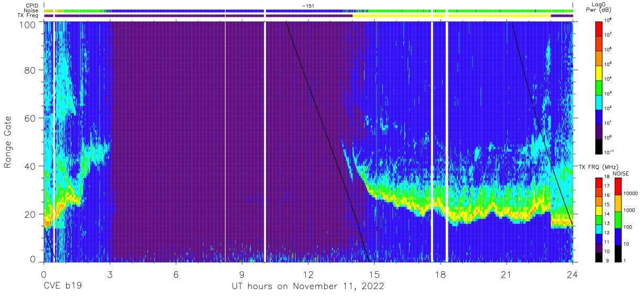Click the red segment of NOISE colorbar
644x297 pixels.
coord(618,186)
